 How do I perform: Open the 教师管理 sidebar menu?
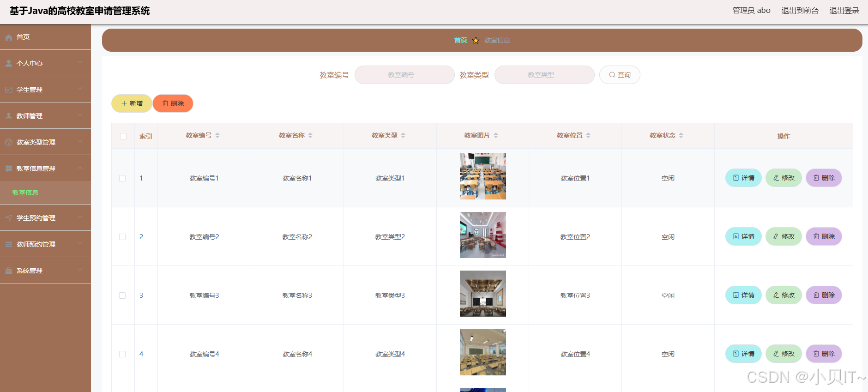coord(45,116)
